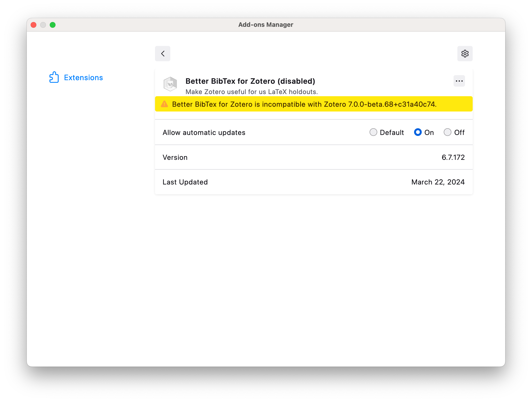Click the incompatibility warning banner text
This screenshot has height=402, width=532.
(x=304, y=104)
